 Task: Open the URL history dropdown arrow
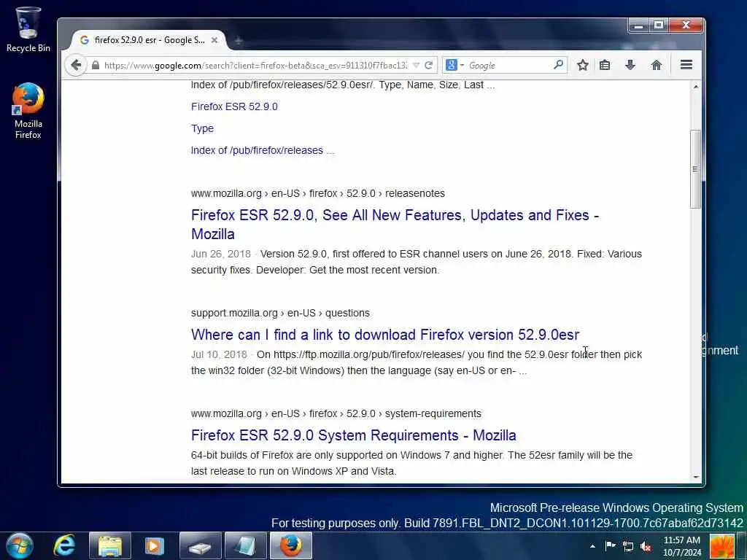point(416,65)
